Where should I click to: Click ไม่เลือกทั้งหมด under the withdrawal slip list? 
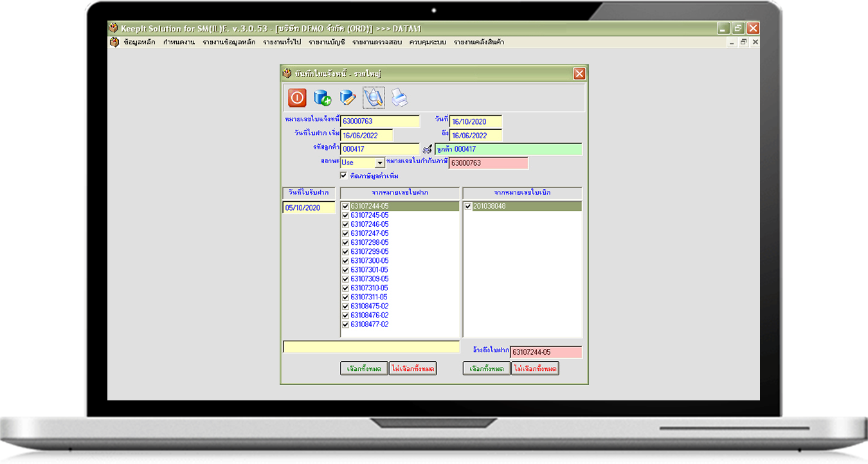pos(536,369)
